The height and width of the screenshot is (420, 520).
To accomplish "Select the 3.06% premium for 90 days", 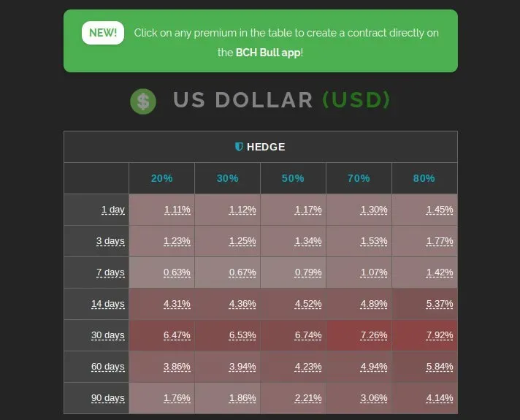I will click(374, 398).
